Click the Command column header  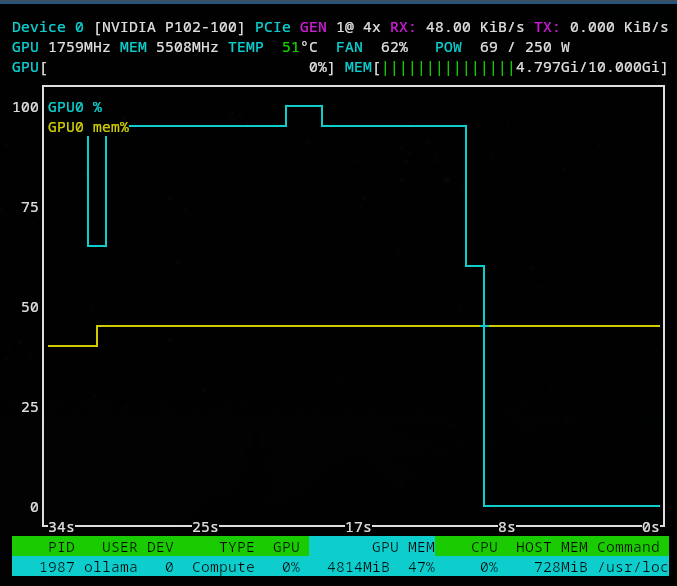point(628,547)
